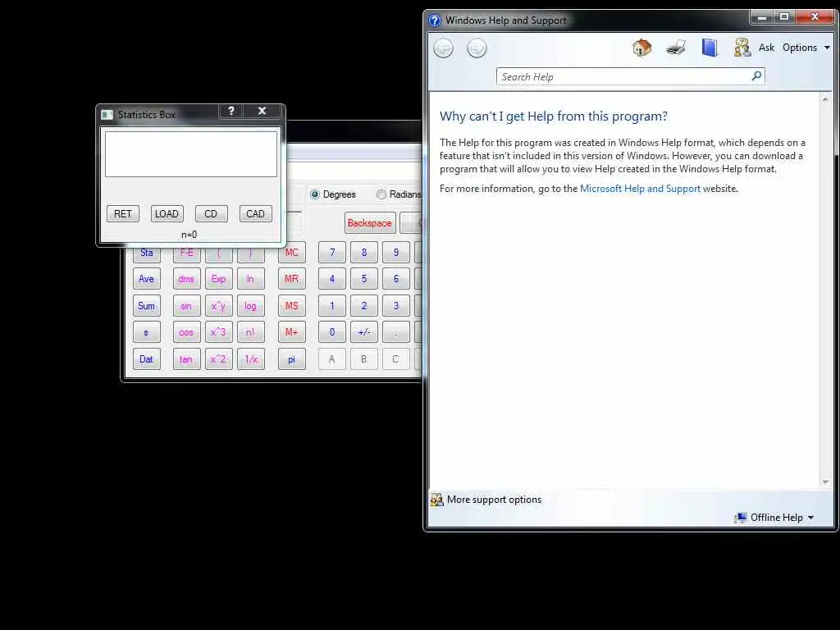Click the digit 5 on calculator
This screenshot has width=840, height=630.
click(x=364, y=279)
